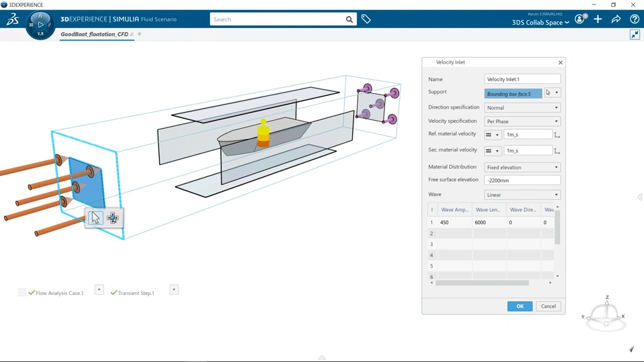The image size is (644, 362).
Task: Open the Velocity specification Per Phase dropdown
Action: (x=522, y=121)
